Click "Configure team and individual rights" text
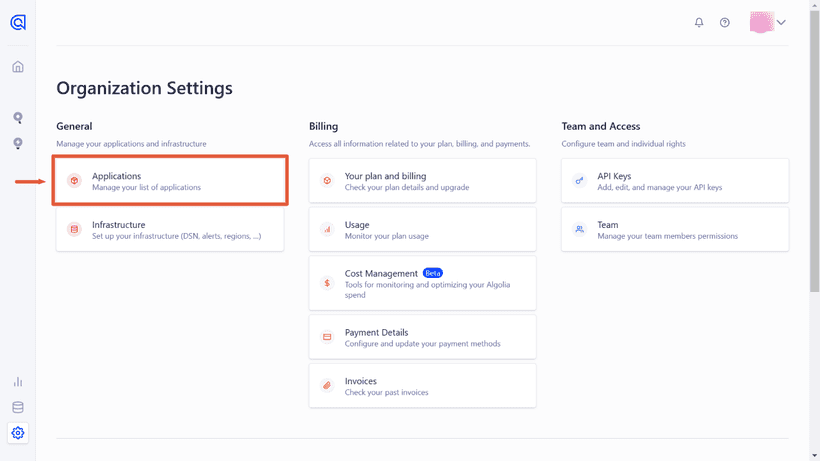Image resolution: width=820 pixels, height=461 pixels. tap(623, 144)
